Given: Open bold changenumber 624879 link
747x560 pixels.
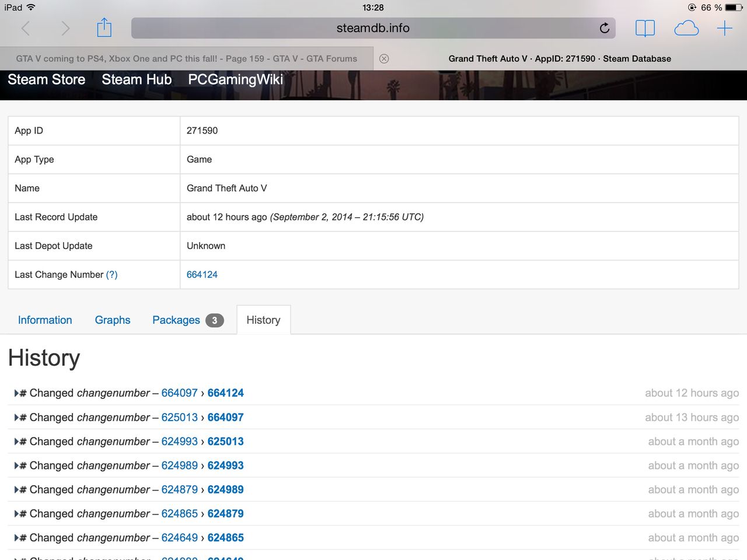Looking at the screenshot, I should coord(225,514).
